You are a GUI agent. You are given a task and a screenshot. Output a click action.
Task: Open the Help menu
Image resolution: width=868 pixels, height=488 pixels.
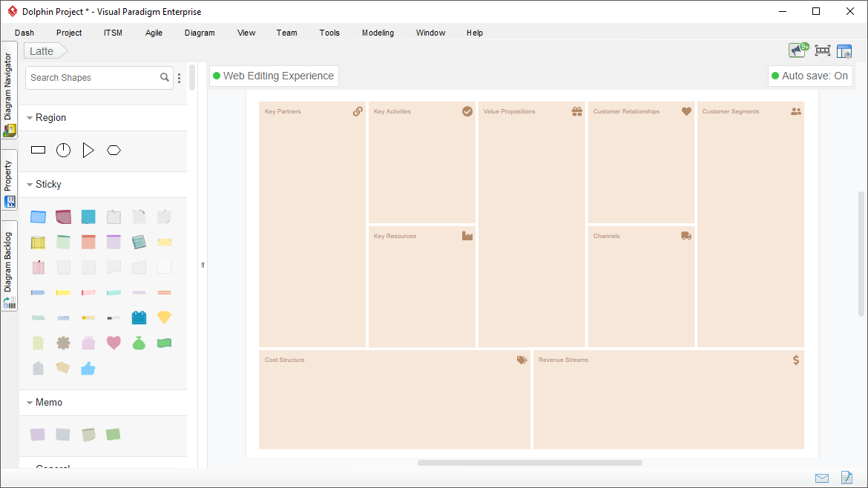pyautogui.click(x=475, y=33)
